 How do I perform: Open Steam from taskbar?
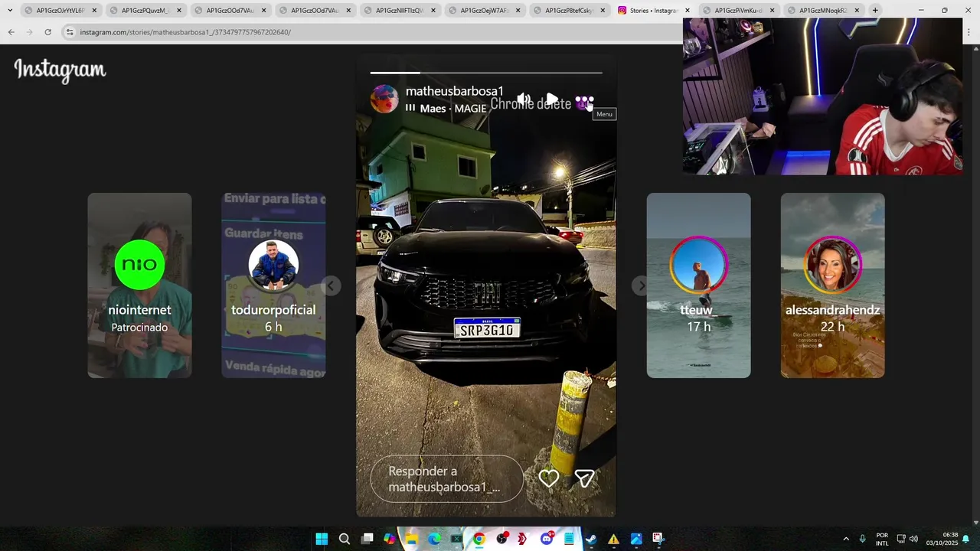coord(591,539)
